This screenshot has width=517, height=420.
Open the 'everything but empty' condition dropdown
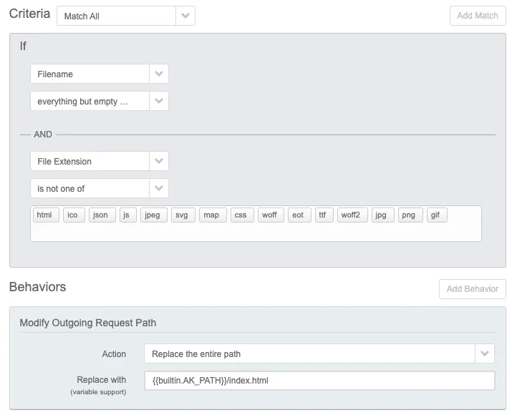pos(99,101)
